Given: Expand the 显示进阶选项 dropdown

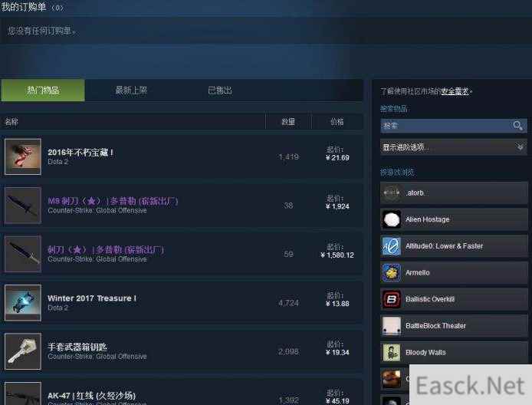Looking at the screenshot, I should [x=454, y=147].
